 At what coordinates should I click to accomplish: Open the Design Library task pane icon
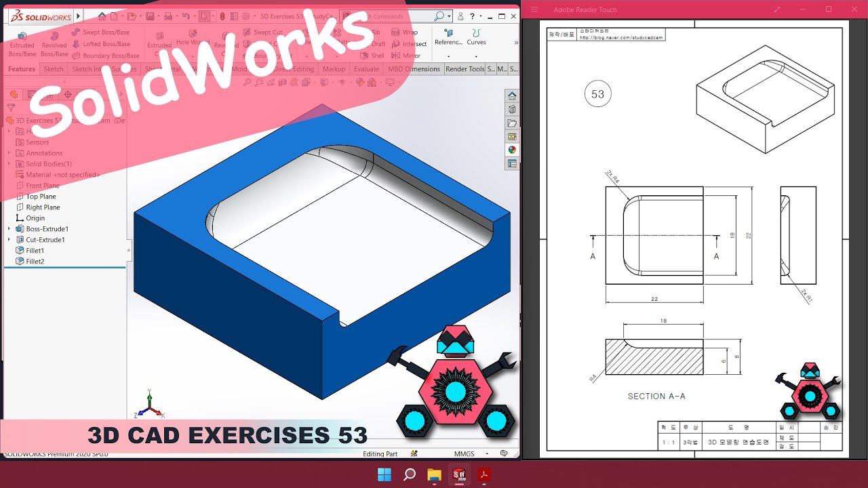[512, 109]
